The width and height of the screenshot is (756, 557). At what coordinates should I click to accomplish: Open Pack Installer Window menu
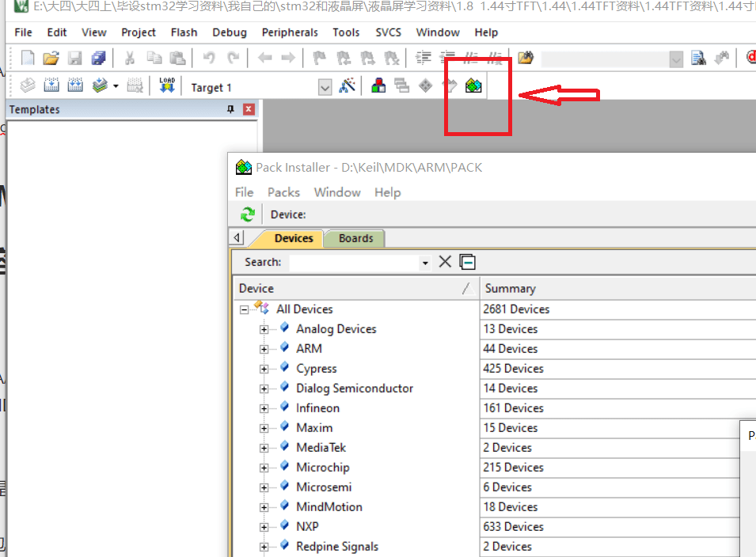pos(337,192)
